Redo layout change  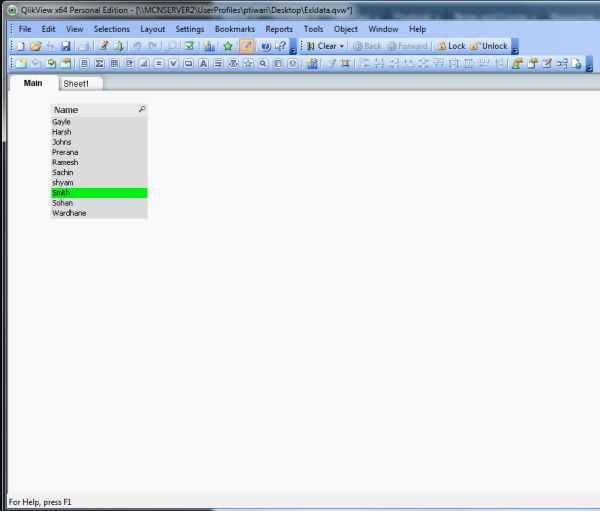pos(152,46)
